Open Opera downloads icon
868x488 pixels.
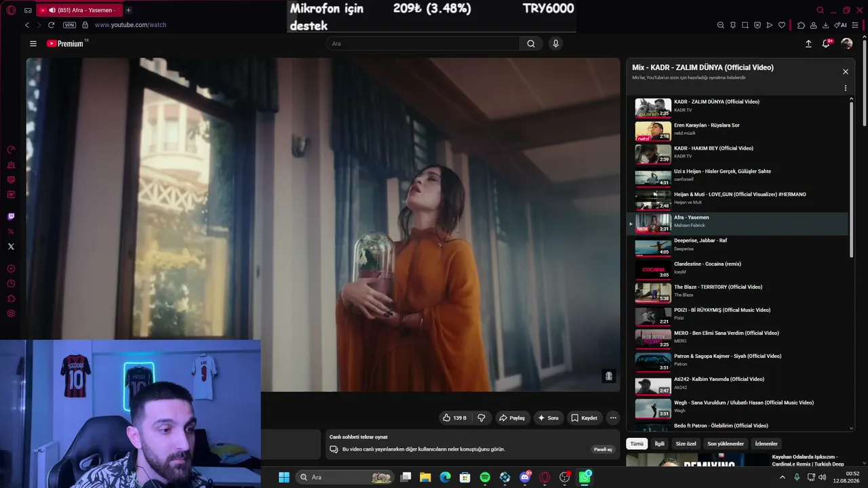point(825,25)
